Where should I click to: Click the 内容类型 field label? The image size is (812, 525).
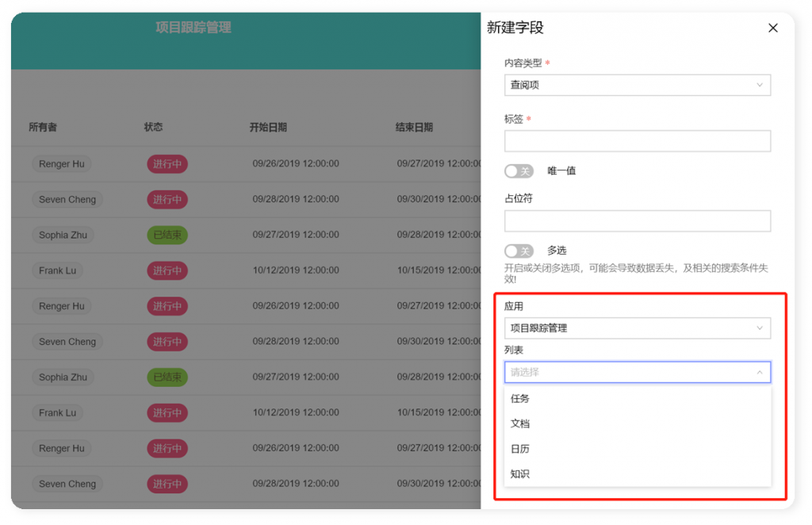(523, 63)
